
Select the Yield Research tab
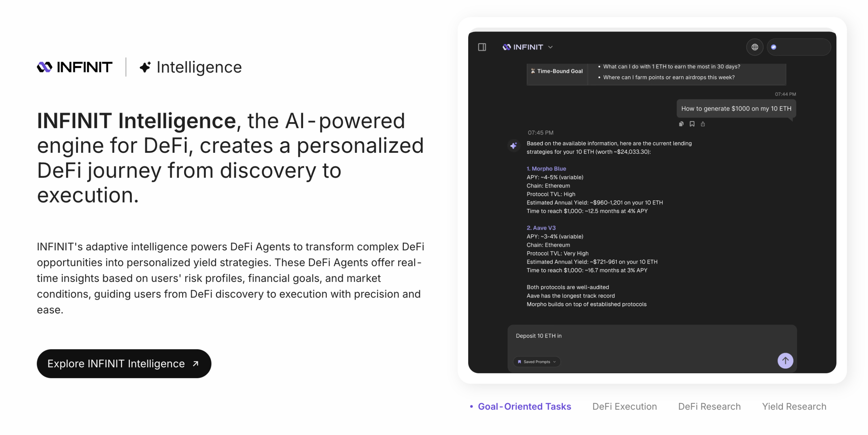click(x=794, y=406)
